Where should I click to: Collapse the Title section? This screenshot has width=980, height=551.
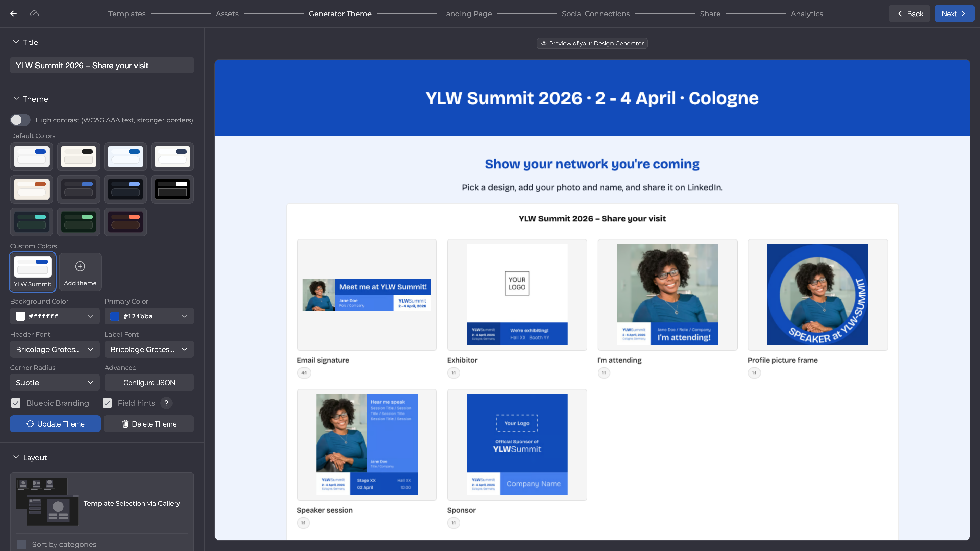coord(16,42)
